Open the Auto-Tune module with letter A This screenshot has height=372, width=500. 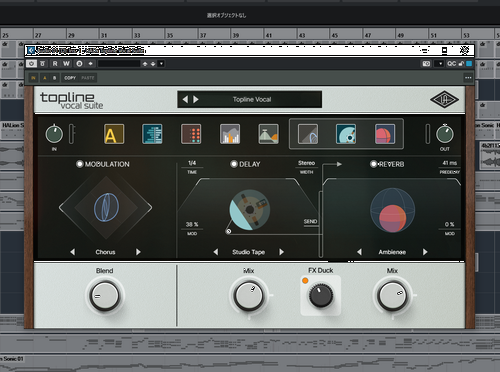tap(114, 134)
